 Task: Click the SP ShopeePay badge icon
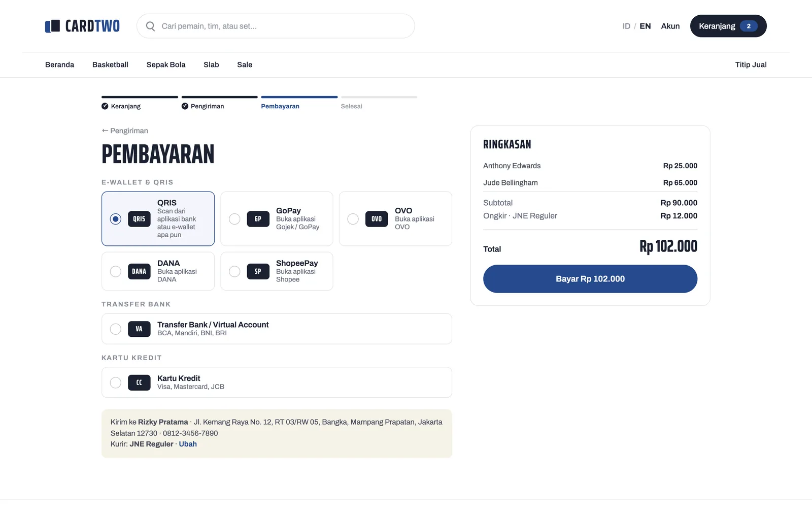tap(258, 271)
